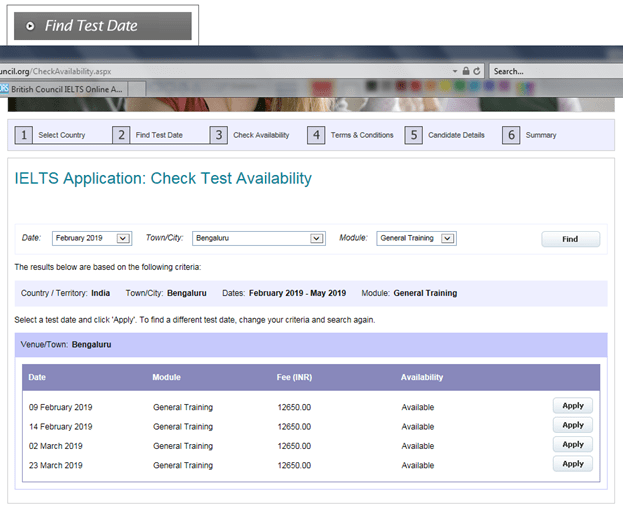
Task: Select the British Council IELTS Online tab
Action: [63, 89]
